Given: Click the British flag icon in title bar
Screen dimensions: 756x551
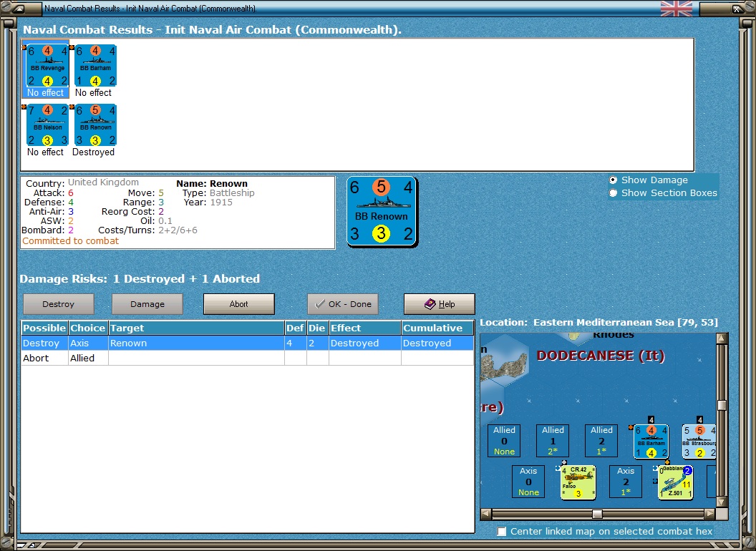Looking at the screenshot, I should 676,8.
